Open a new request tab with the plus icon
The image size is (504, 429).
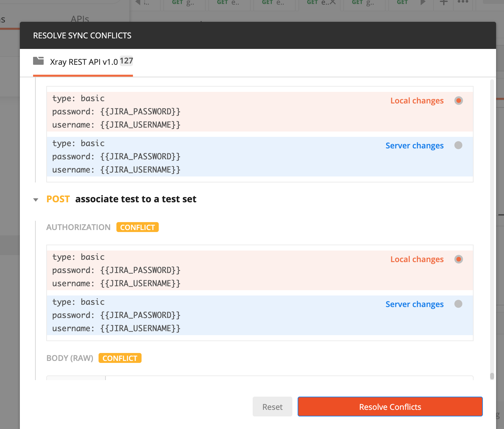443,2
